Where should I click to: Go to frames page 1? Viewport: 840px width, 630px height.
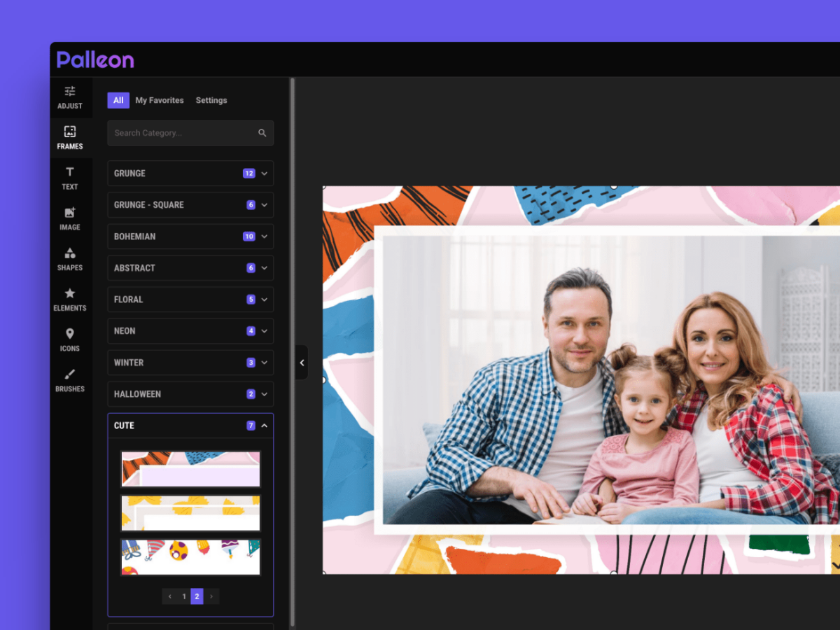pyautogui.click(x=184, y=596)
